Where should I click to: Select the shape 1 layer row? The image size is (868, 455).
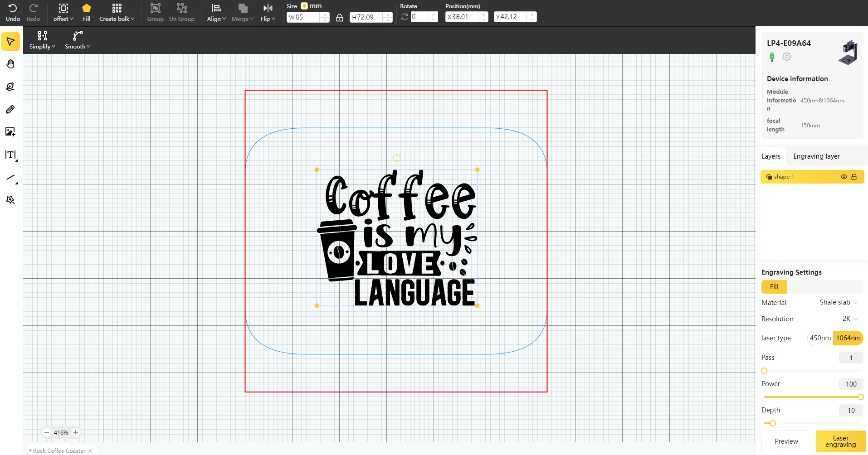812,177
